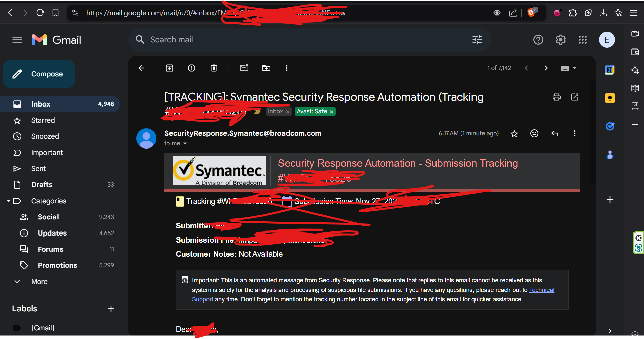
Task: Reload the current page
Action: [40, 13]
